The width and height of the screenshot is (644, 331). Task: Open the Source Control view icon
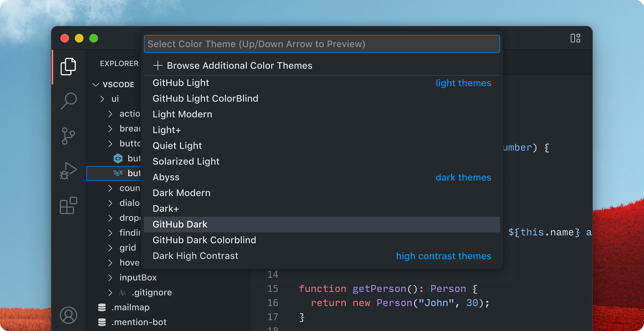click(x=68, y=136)
